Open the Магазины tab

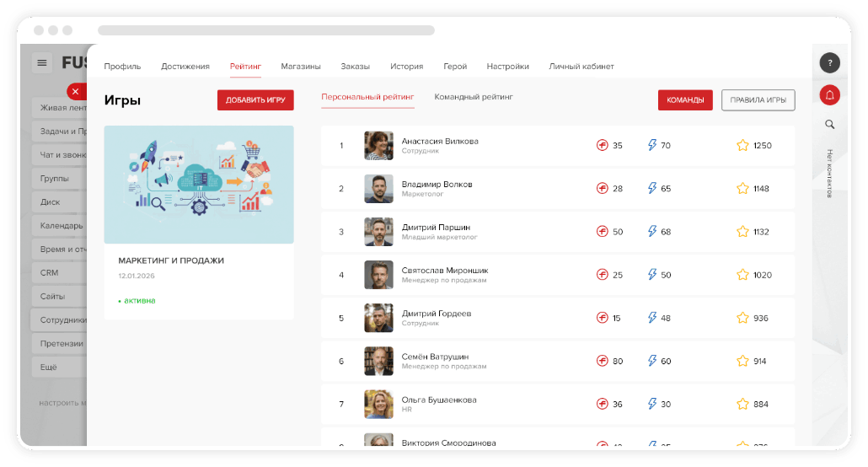pyautogui.click(x=301, y=67)
